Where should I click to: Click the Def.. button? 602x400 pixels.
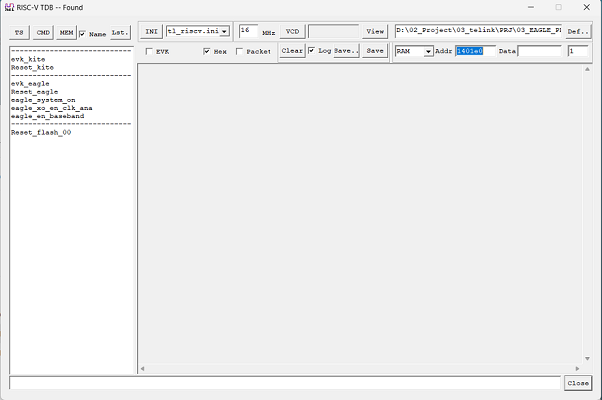point(578,31)
